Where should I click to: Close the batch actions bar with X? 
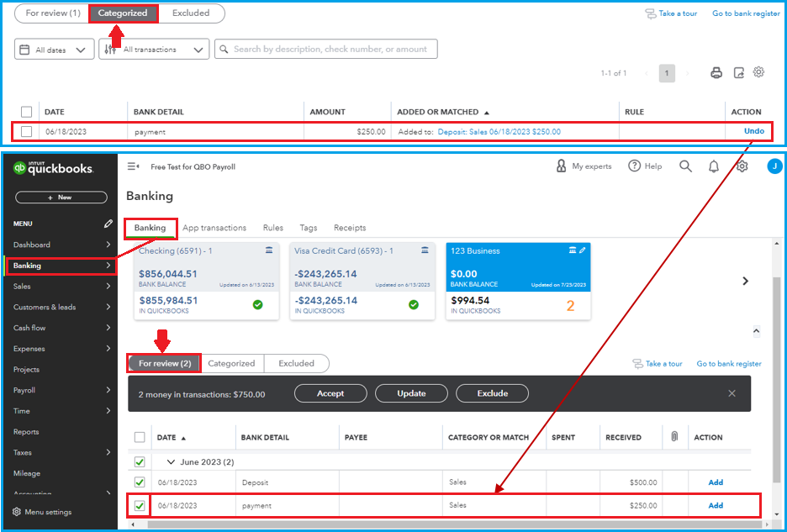coord(732,393)
